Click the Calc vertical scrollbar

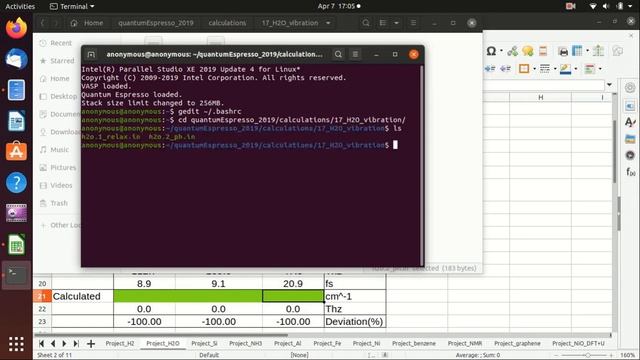point(614,151)
